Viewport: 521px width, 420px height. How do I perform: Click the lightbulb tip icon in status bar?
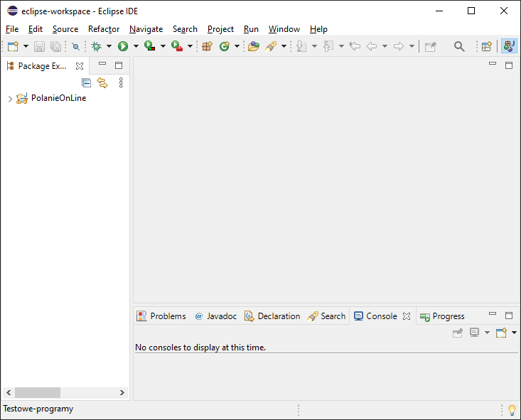[x=511, y=409]
